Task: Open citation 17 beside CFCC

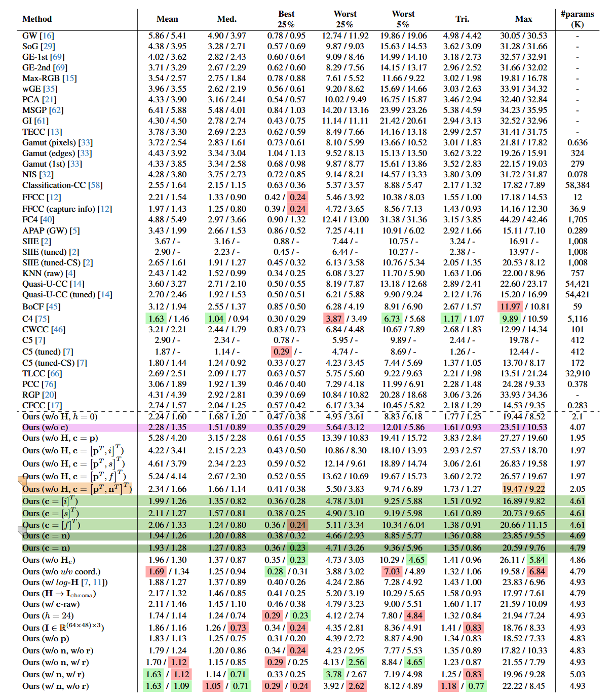Action: (x=55, y=405)
